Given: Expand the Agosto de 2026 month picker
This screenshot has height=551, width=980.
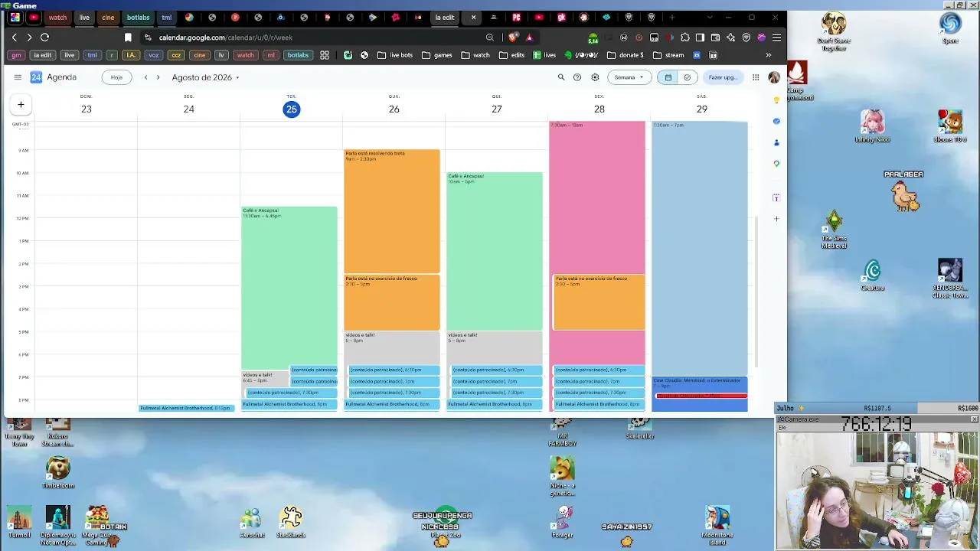Looking at the screenshot, I should coord(206,77).
